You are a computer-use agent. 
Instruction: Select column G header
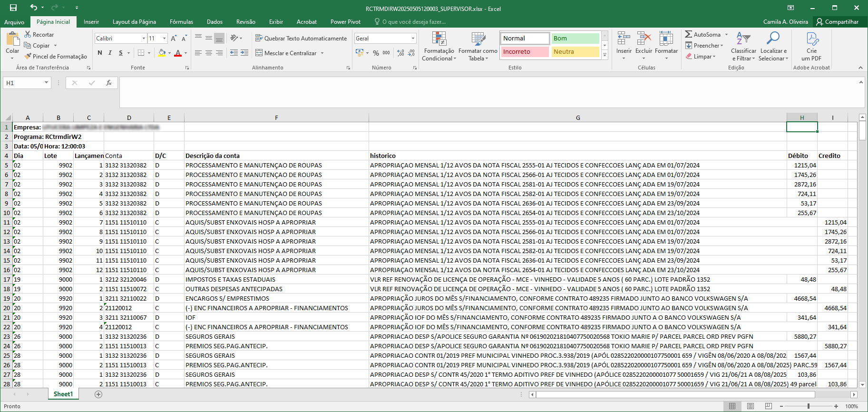coord(578,118)
